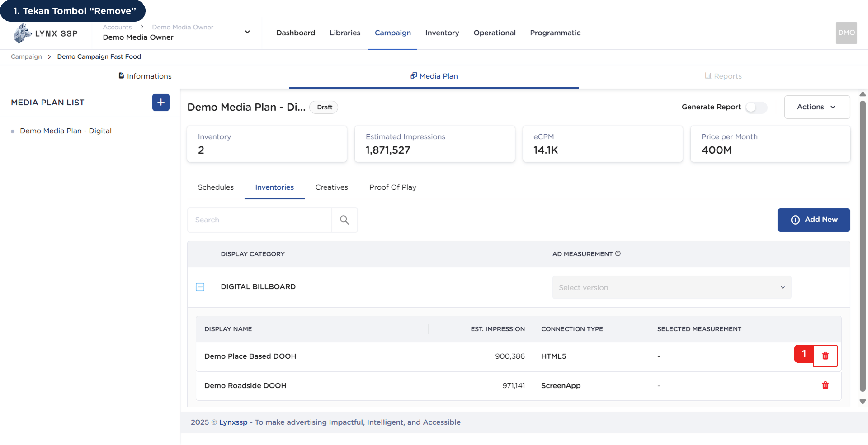The image size is (868, 445).
Task: Switch to the Inventories tab
Action: 274,187
